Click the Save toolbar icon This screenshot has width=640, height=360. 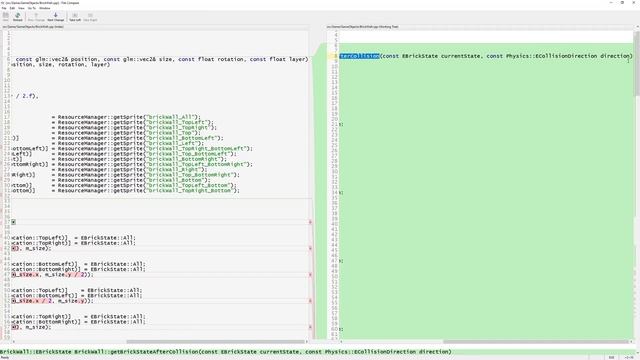tap(6, 17)
